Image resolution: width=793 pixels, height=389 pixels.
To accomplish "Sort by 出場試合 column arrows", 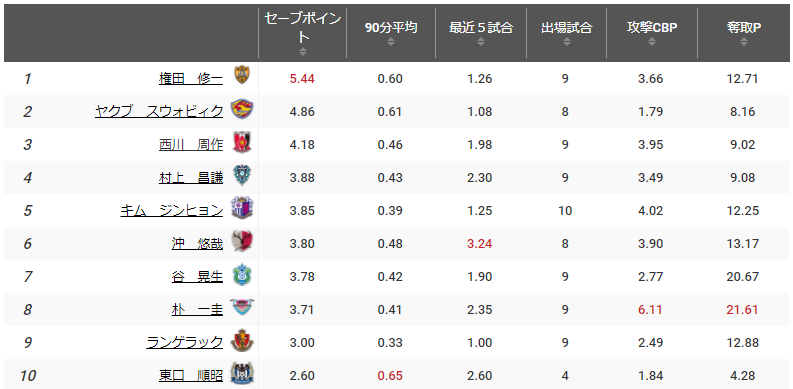I will (566, 42).
